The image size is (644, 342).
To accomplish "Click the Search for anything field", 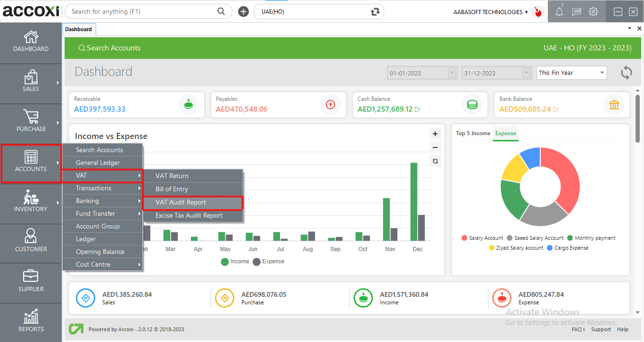I will tap(141, 12).
